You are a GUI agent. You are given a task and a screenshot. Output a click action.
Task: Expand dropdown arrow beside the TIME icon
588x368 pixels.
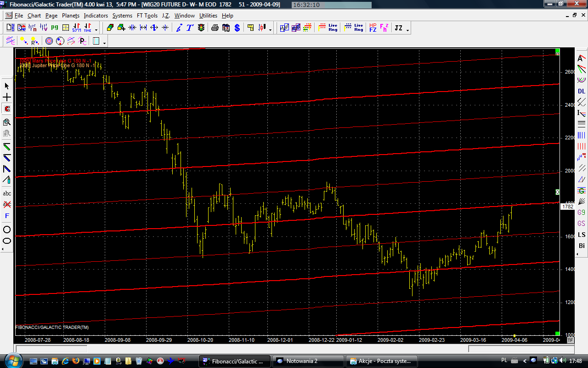[x=96, y=30]
